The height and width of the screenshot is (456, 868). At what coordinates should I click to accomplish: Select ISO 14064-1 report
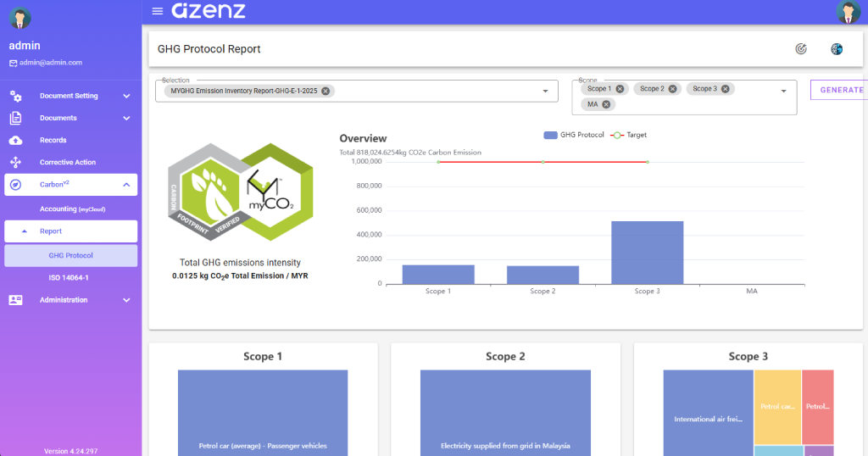pos(69,277)
